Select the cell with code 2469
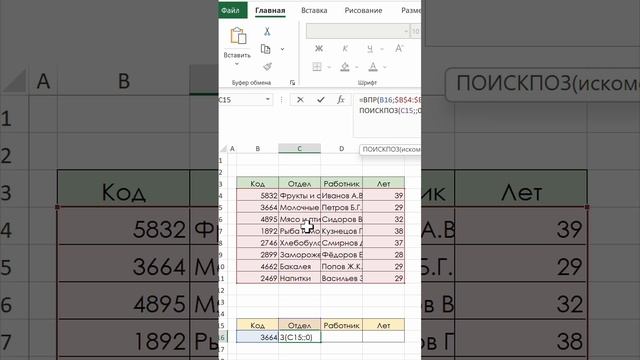The width and height of the screenshot is (640, 360). (x=258, y=278)
